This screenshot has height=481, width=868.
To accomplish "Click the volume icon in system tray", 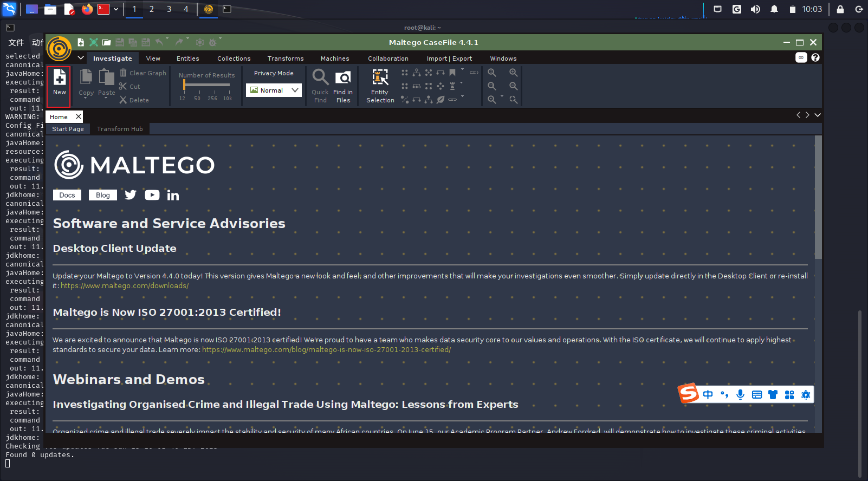I will 755,9.
